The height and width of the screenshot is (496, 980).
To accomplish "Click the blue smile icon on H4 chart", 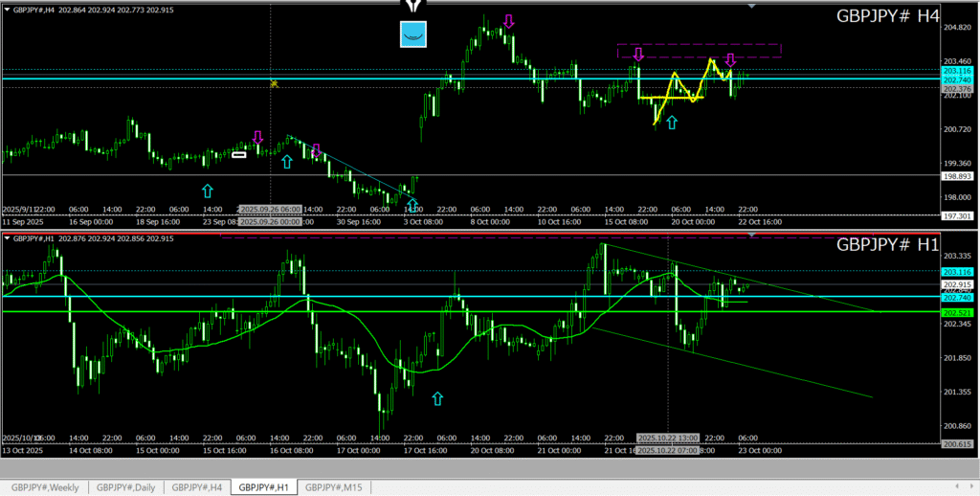I will click(x=413, y=34).
